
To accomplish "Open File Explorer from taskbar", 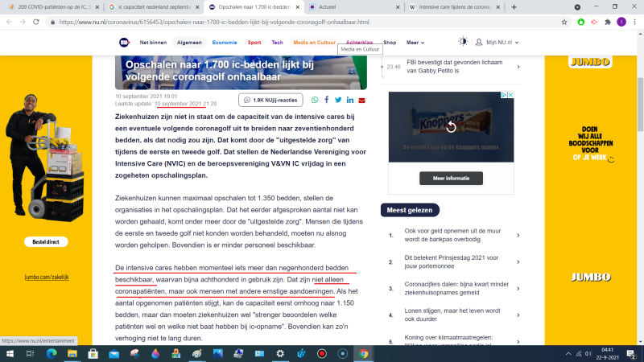I will [x=72, y=353].
